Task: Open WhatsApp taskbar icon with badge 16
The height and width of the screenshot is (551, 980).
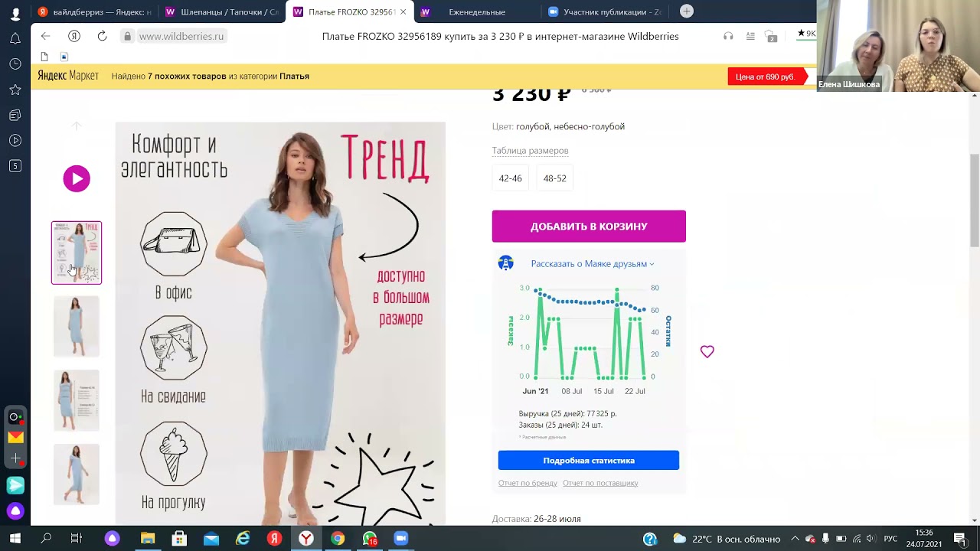Action: (370, 539)
